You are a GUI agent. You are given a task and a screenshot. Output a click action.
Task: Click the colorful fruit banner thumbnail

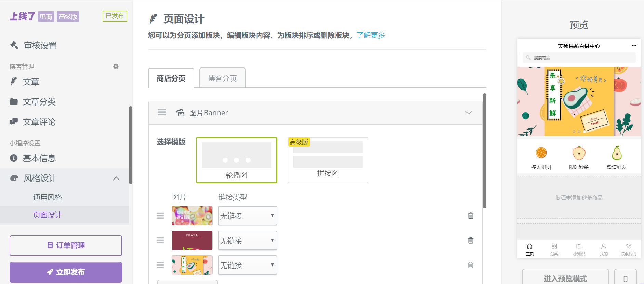[192, 215]
